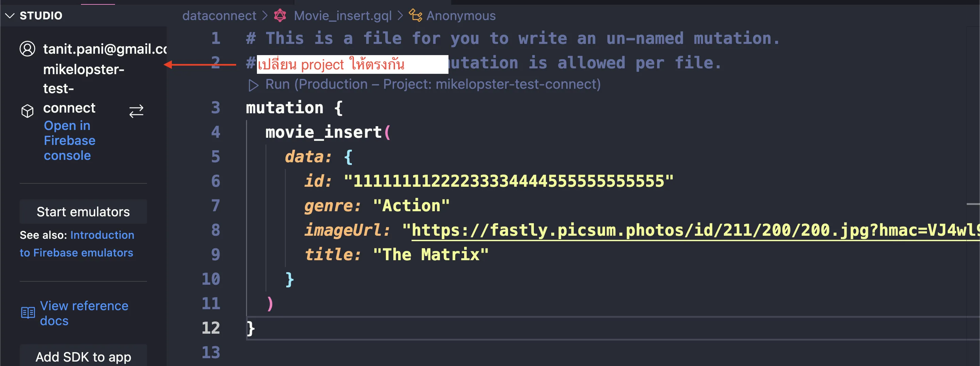
Task: Click the email tanit.pani@gmail text
Action: [105, 49]
